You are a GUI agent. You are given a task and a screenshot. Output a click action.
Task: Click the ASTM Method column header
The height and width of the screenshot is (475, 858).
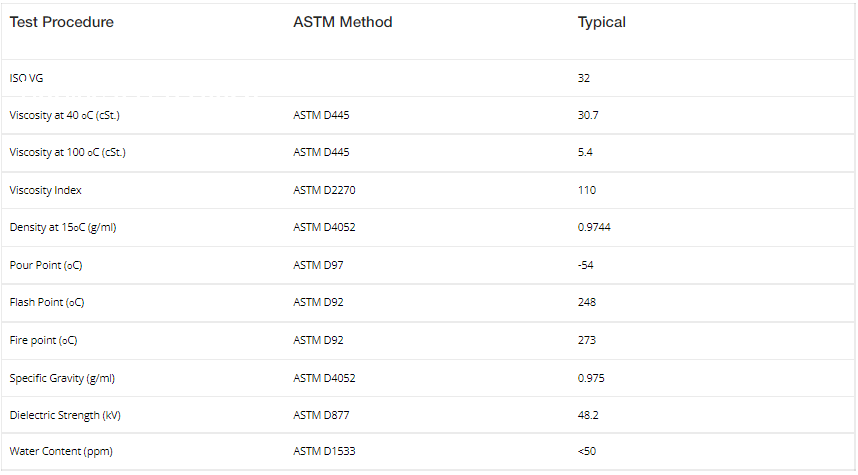point(342,22)
